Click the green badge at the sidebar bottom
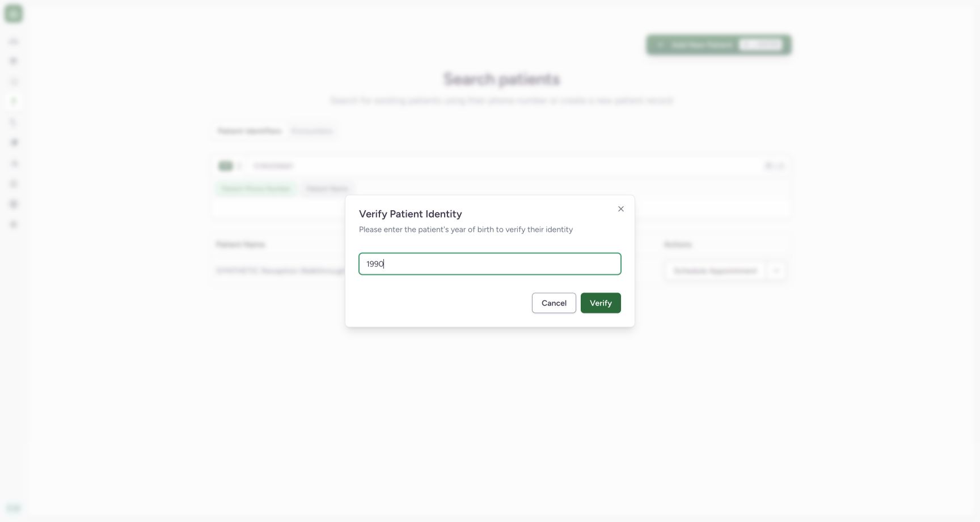980x522 pixels. [14, 508]
